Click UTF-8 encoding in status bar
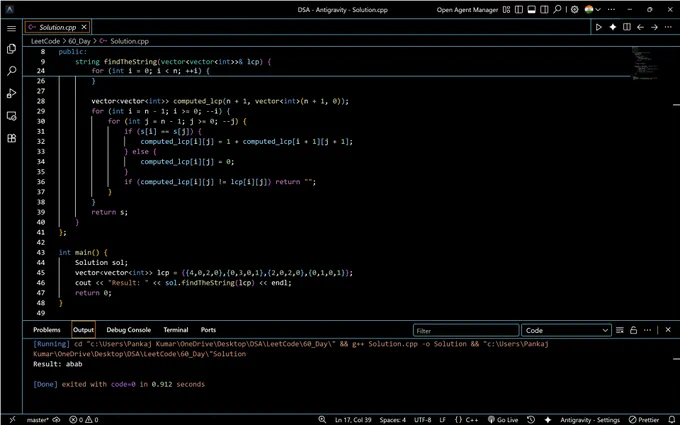The image size is (680, 425). pyautogui.click(x=422, y=420)
